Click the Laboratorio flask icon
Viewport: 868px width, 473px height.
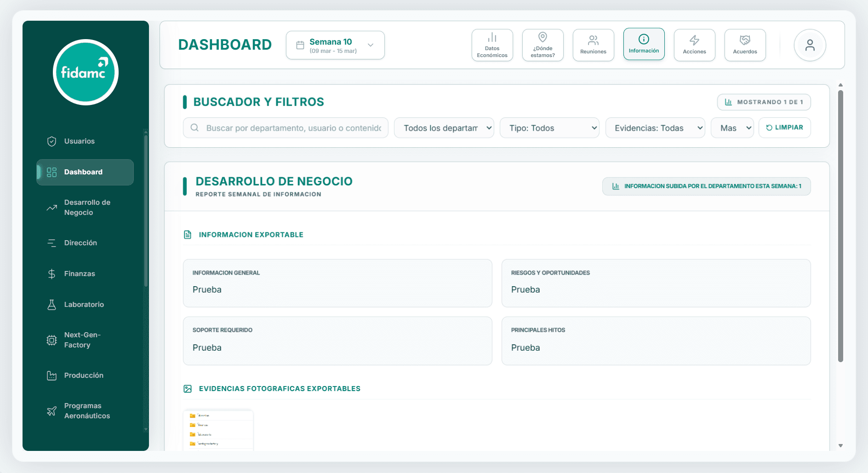(x=52, y=305)
